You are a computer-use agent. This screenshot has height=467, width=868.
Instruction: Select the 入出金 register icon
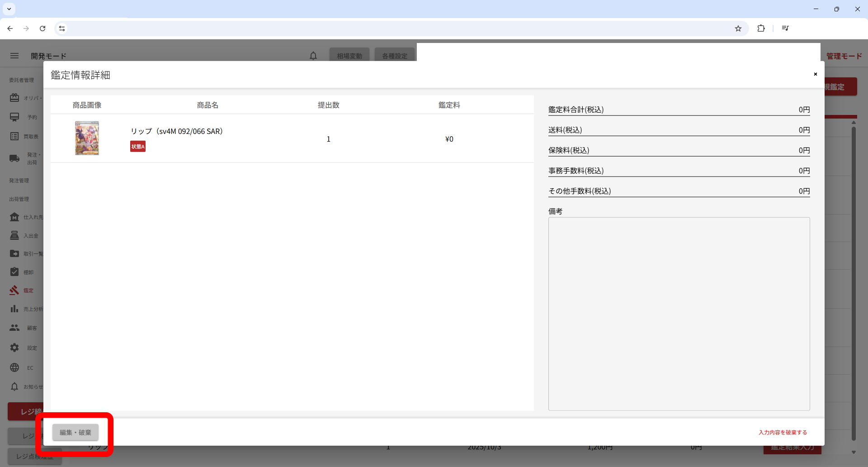point(14,236)
